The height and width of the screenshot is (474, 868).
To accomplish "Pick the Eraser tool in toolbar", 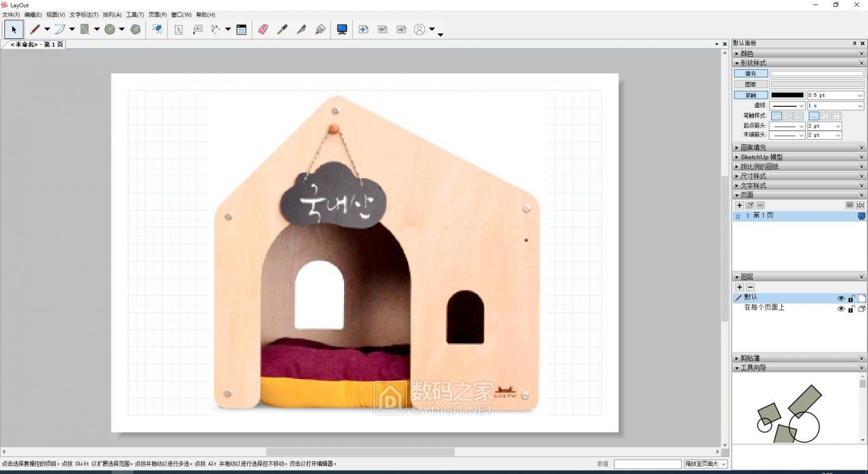I will click(263, 30).
